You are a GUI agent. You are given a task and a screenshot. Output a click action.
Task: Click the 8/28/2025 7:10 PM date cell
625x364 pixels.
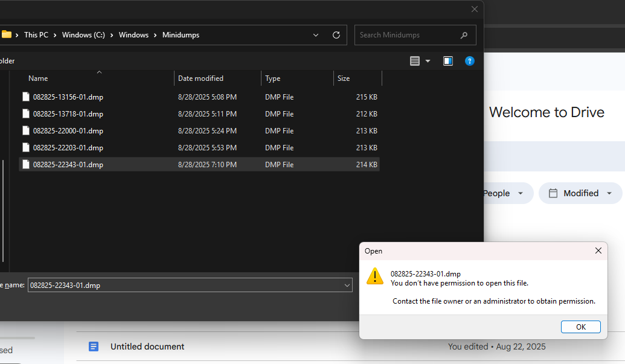click(x=207, y=164)
